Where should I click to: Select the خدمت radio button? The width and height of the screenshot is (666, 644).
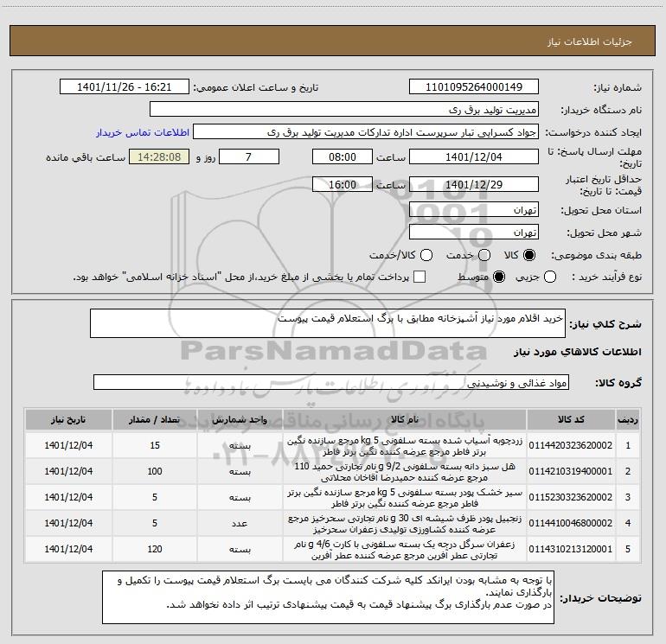(x=484, y=255)
